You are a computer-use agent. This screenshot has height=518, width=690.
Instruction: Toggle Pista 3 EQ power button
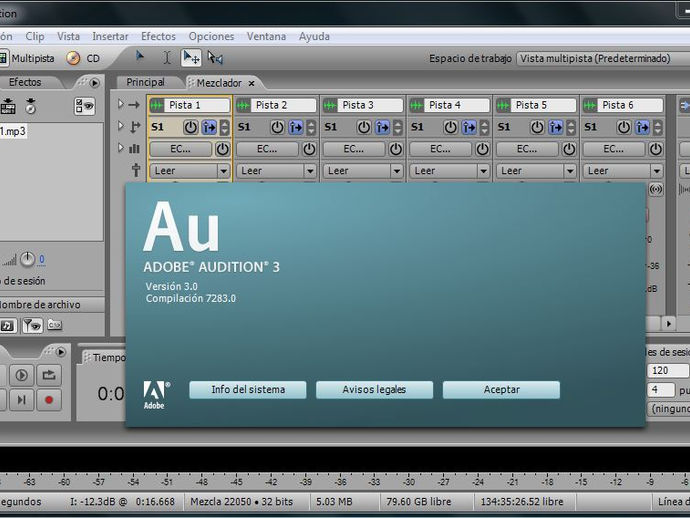click(x=396, y=149)
